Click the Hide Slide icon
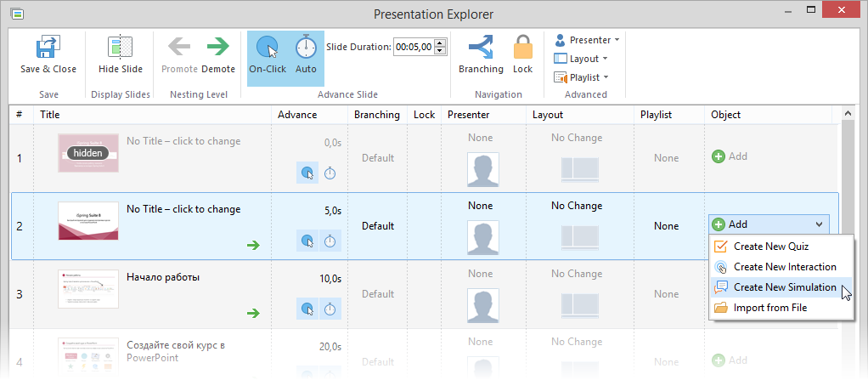This screenshot has height=380, width=868. pos(121,48)
